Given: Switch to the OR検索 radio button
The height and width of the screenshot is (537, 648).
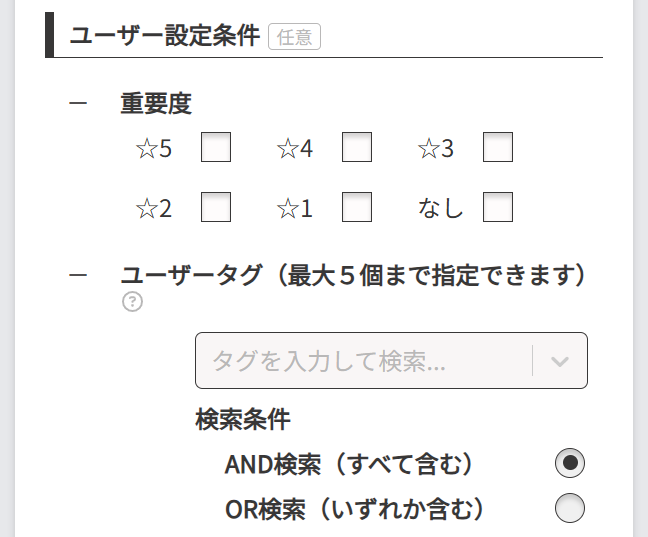Looking at the screenshot, I should click(570, 508).
